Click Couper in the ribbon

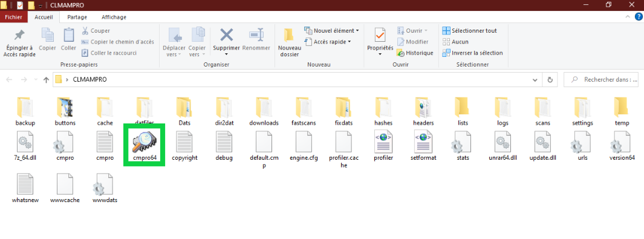pyautogui.click(x=96, y=31)
